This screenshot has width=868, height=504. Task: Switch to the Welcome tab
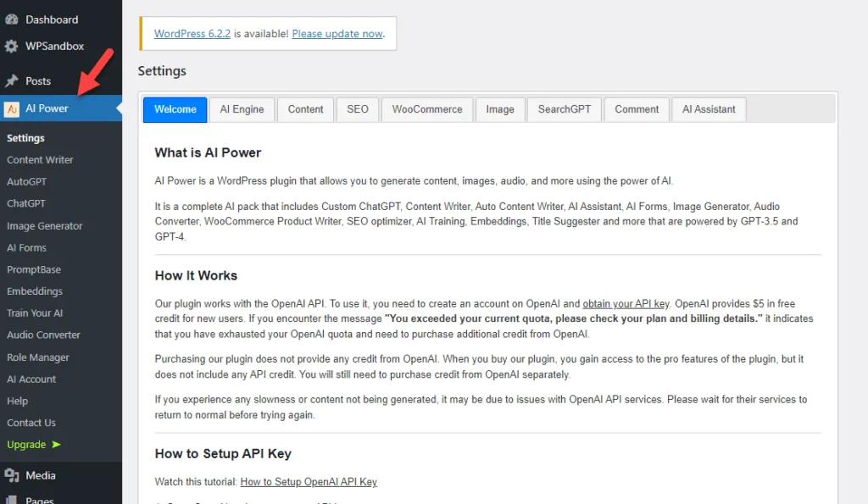point(175,109)
